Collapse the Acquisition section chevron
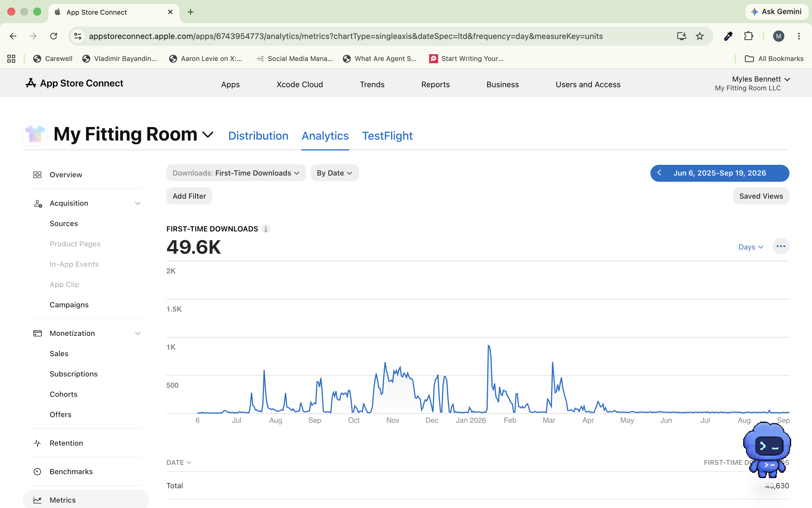Screen dimensions: 812x508 [x=138, y=203]
